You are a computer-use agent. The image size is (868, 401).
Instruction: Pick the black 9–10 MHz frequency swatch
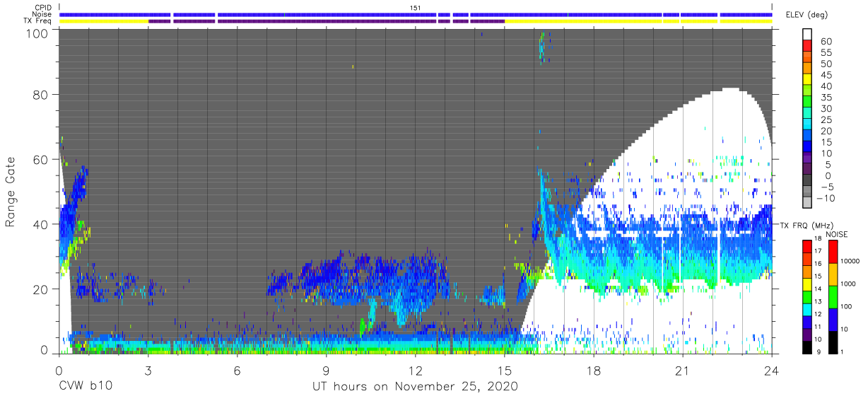(x=809, y=347)
